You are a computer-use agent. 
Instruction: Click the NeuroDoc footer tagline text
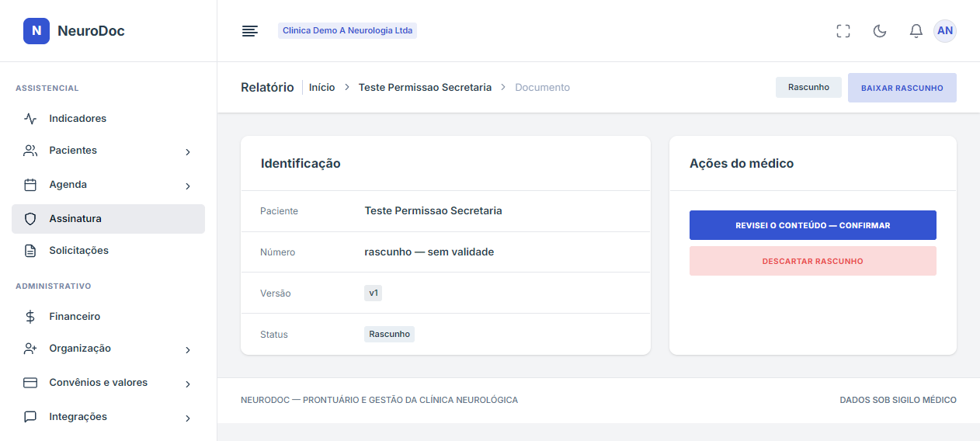[x=379, y=400]
